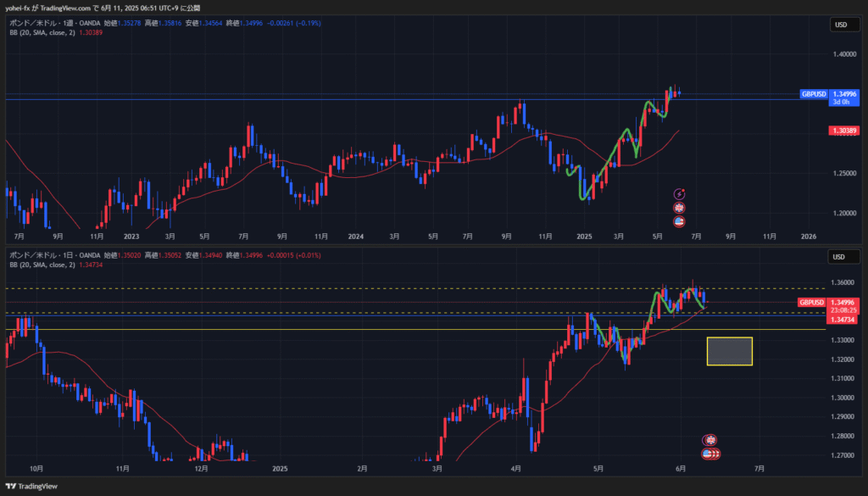Select the daily chart symbol title ポンド/米ドル・1日

(41, 256)
